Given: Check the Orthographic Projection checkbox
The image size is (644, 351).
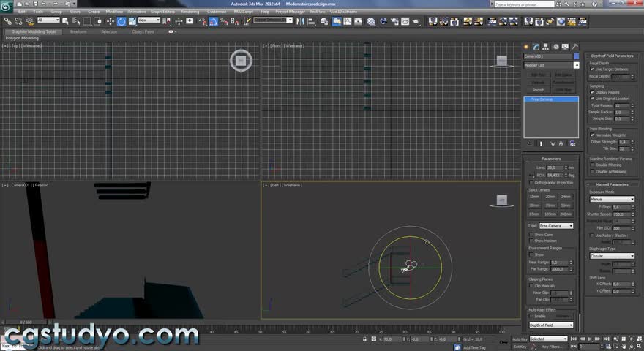Looking at the screenshot, I should pos(531,183).
